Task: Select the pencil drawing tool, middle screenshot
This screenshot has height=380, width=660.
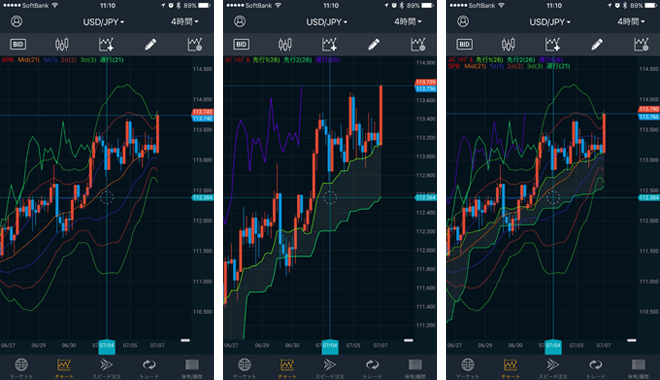Action: click(374, 45)
